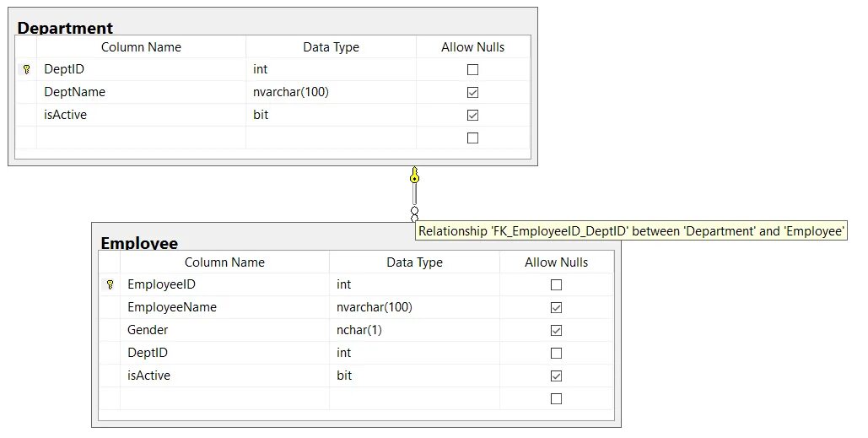Click the infinity endpoint of the relationship connector

pyautogui.click(x=414, y=212)
